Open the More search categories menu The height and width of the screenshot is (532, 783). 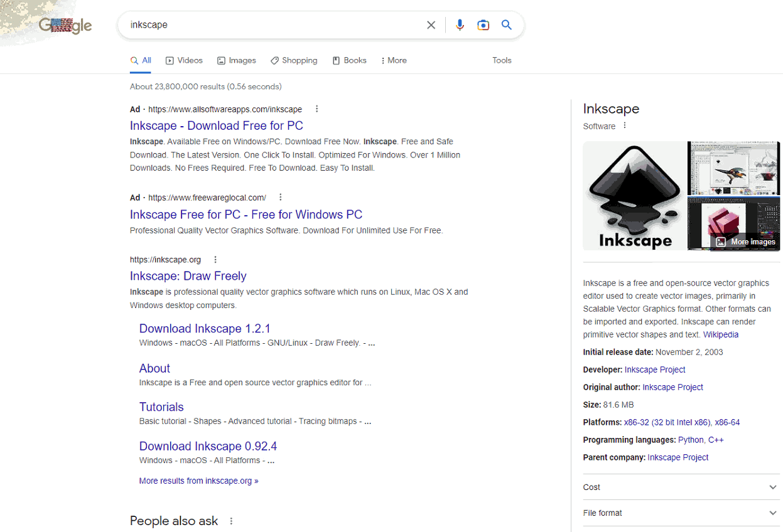click(394, 60)
